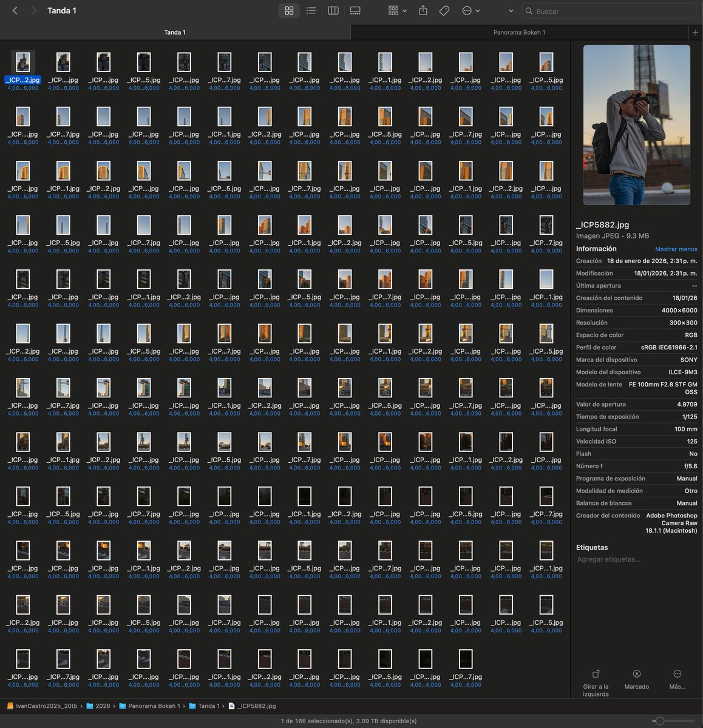Viewport: 703px width, 728px height.
Task: Switch to list view
Action: coord(311,10)
